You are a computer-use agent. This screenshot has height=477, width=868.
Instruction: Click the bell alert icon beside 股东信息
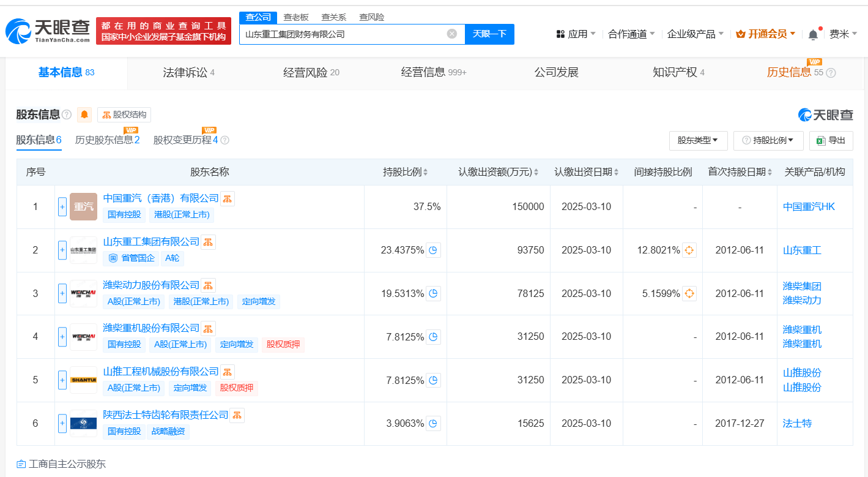coord(84,115)
